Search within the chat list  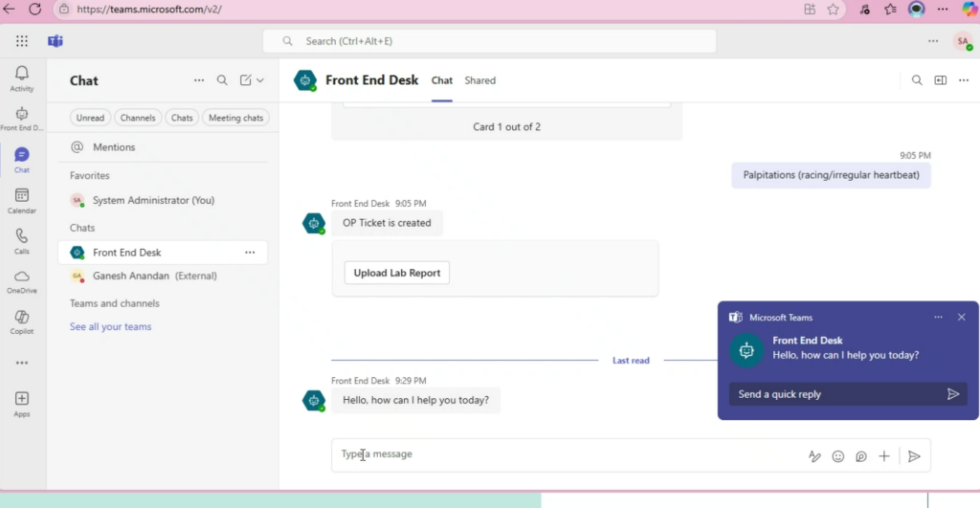click(x=222, y=80)
